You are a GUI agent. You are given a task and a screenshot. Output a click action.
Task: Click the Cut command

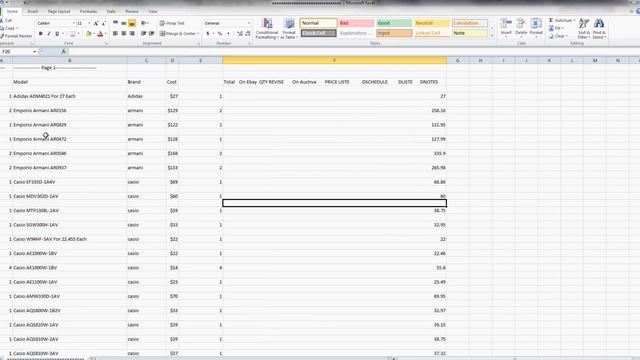[7, 20]
